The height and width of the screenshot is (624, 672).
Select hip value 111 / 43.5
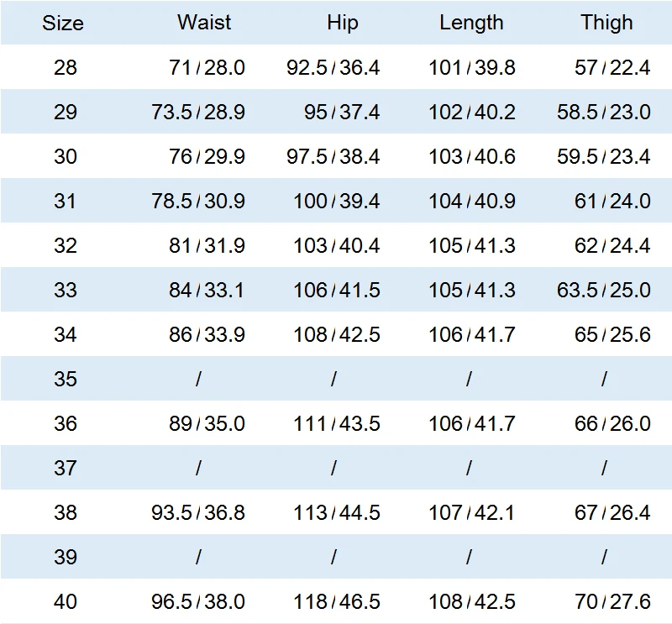tap(337, 424)
